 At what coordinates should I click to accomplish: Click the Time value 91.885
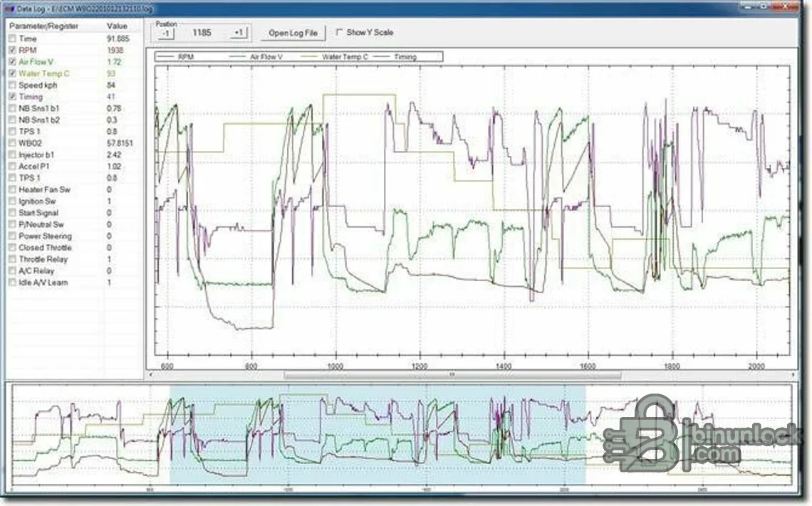click(x=118, y=39)
